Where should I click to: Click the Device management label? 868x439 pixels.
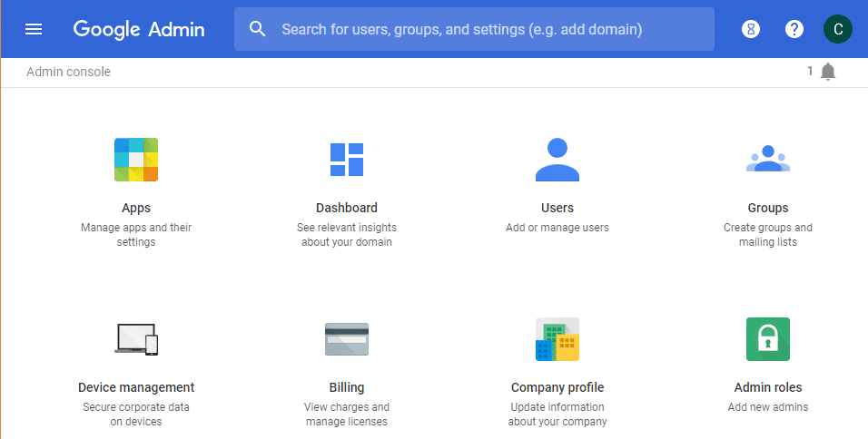click(x=136, y=387)
